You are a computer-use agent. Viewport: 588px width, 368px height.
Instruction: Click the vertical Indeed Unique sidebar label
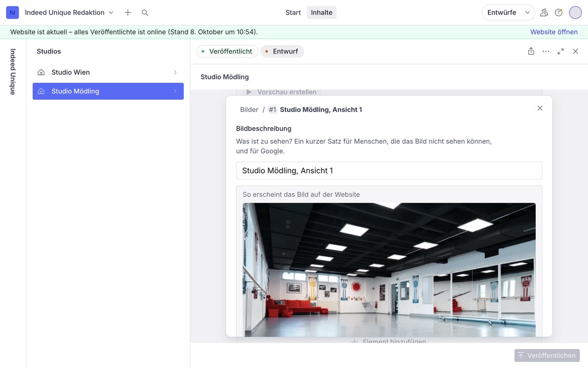pyautogui.click(x=13, y=72)
